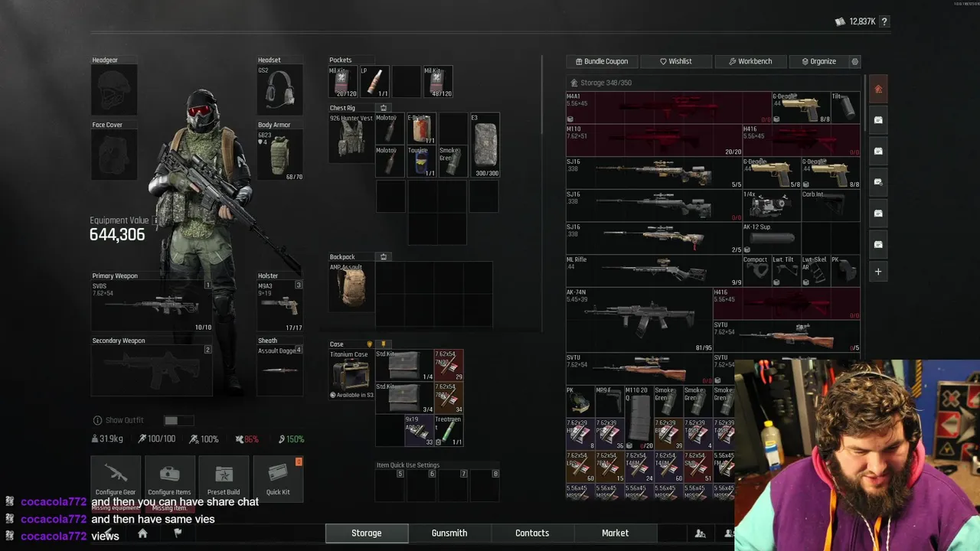Select the Titanium Case item
Viewport: 980px width, 551px height.
[351, 375]
